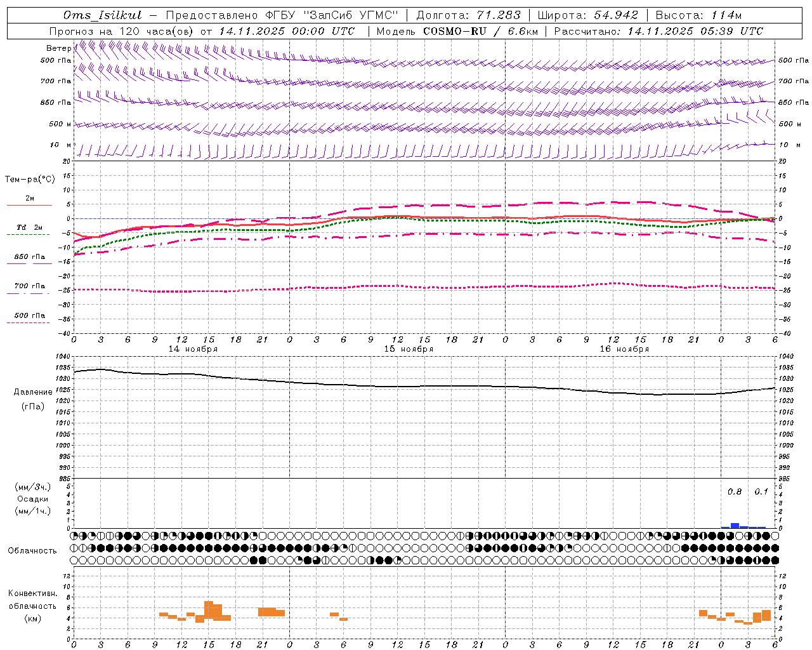Click the 16 ноября date label

point(624,349)
